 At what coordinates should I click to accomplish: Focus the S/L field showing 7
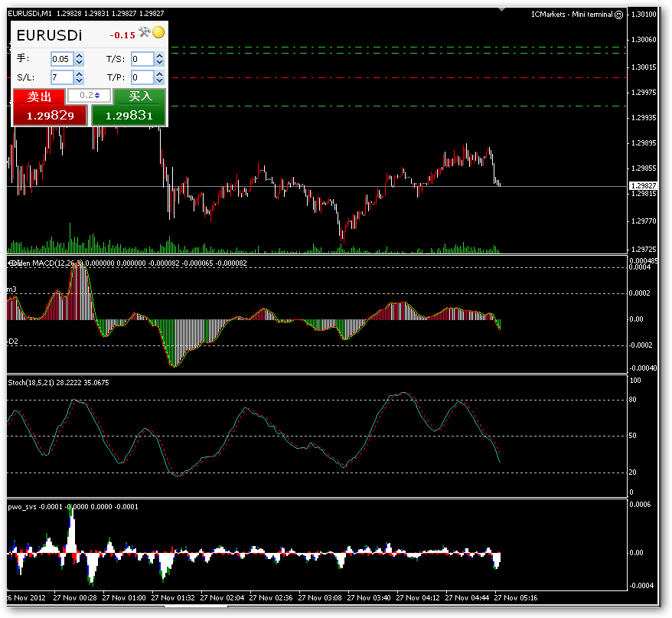pos(62,77)
